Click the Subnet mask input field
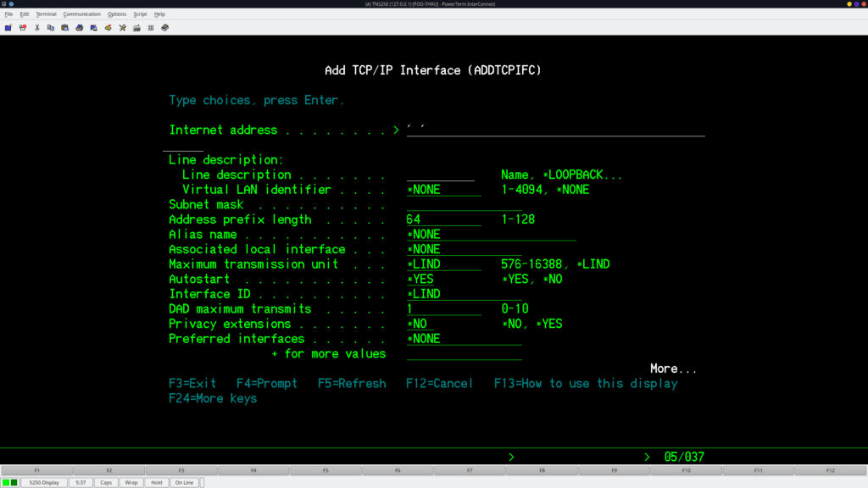 coord(465,205)
